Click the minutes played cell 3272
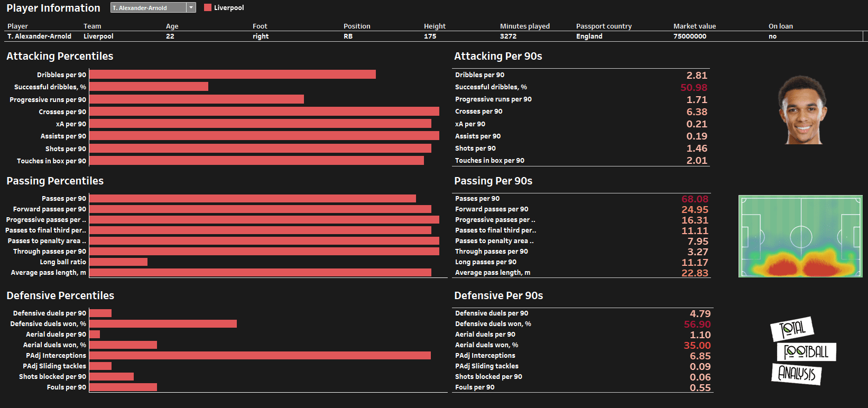The height and width of the screenshot is (408, 868). click(x=508, y=36)
